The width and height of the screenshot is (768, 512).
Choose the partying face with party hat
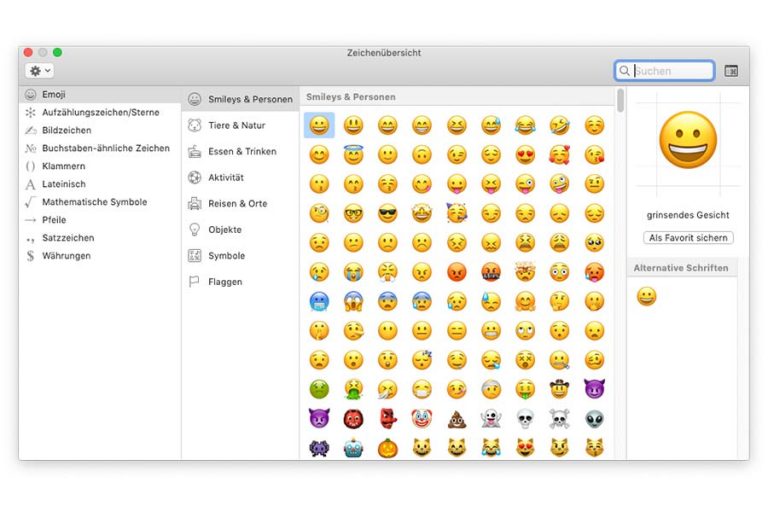[456, 214]
